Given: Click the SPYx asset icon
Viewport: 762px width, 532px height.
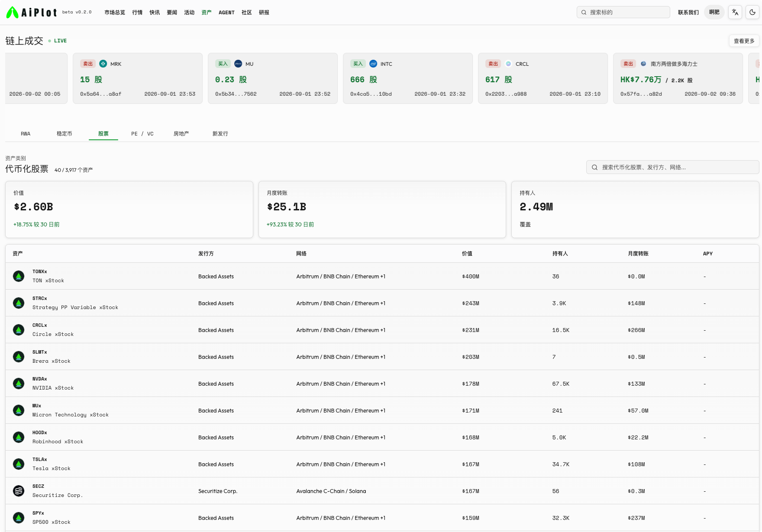Looking at the screenshot, I should point(19,518).
